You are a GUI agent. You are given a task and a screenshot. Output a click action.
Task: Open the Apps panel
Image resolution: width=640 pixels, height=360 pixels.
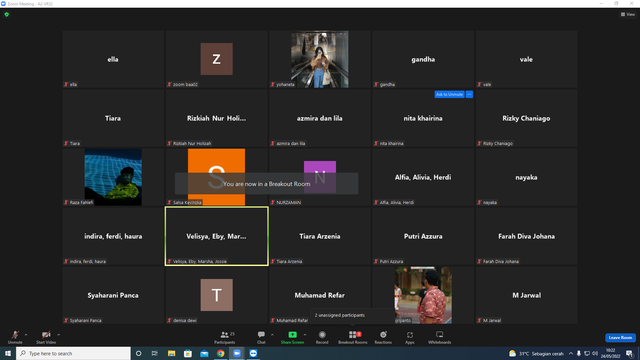coord(410,337)
